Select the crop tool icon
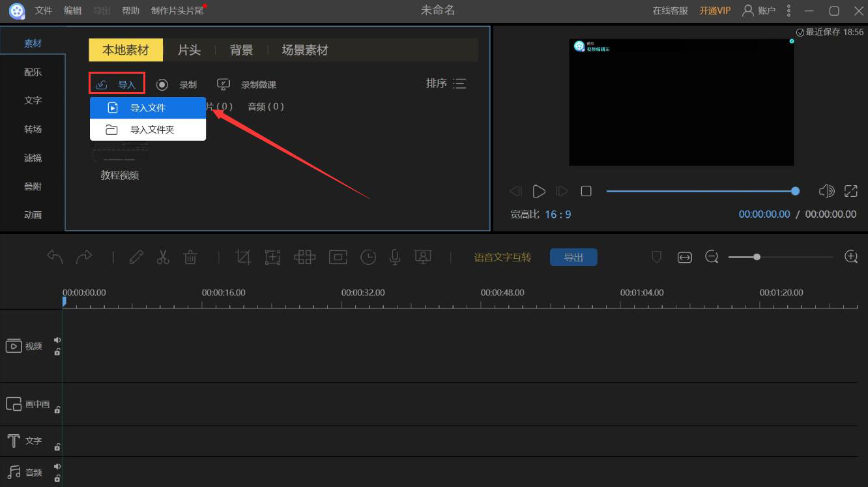 (243, 258)
